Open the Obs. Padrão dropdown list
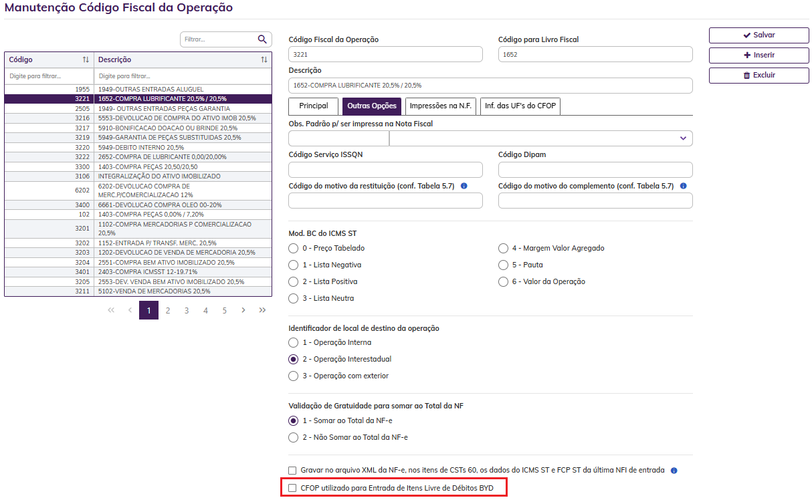Viewport: 812px width, 504px height. tap(683, 138)
